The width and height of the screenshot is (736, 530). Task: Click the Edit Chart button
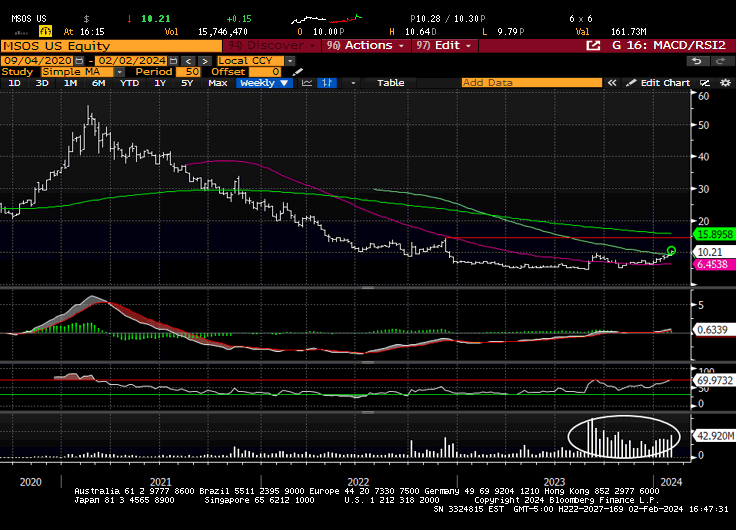point(659,83)
